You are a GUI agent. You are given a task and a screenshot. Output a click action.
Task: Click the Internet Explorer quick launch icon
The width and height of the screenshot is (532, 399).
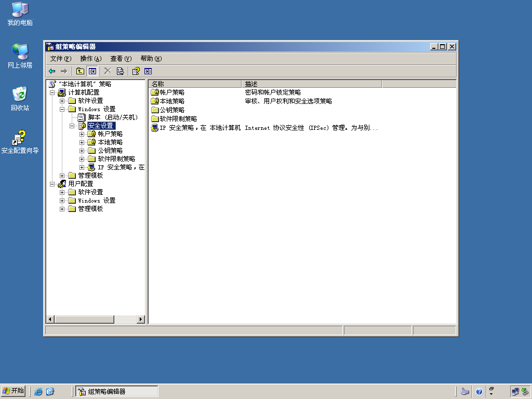pos(38,392)
